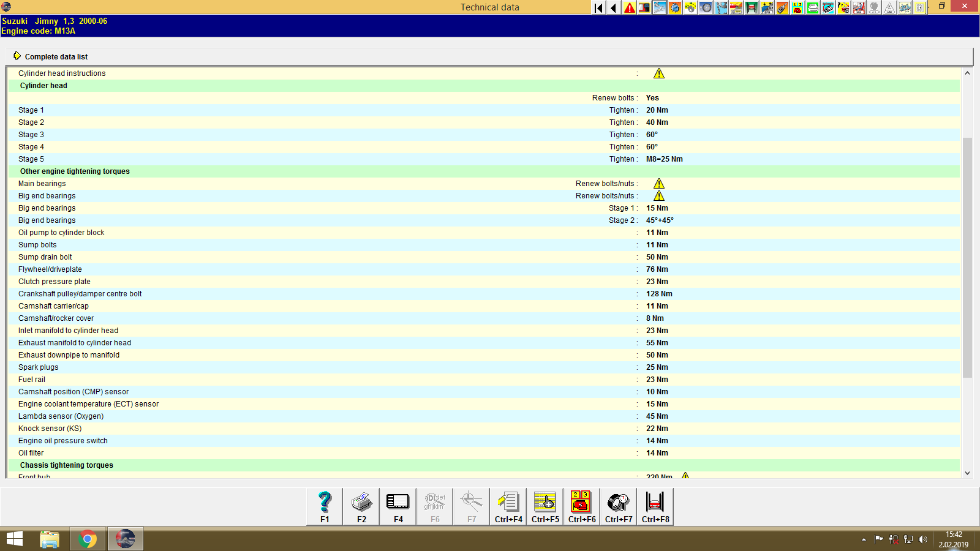
Task: Click the back arrow navigation icon
Action: point(613,8)
